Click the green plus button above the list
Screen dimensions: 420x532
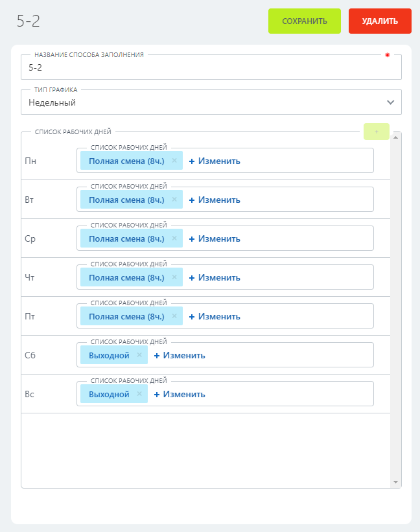tap(377, 132)
